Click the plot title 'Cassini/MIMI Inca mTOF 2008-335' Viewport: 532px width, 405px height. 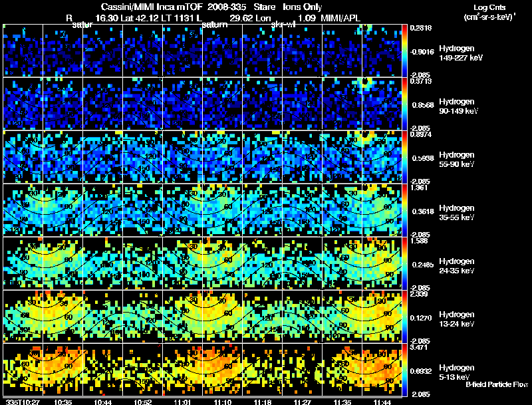(x=174, y=7)
